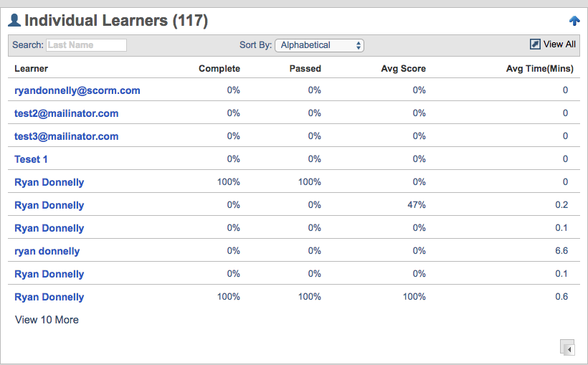
Task: Click the Passed column header
Action: pyautogui.click(x=305, y=69)
